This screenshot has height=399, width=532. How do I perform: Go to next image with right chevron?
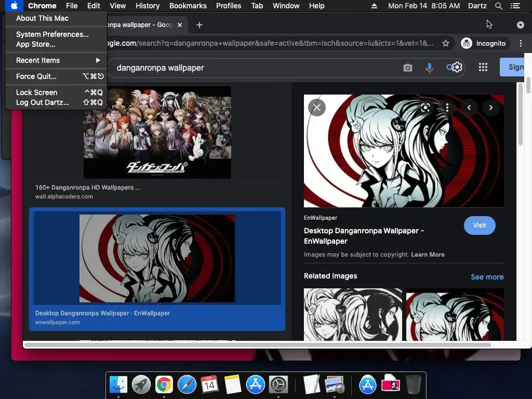coord(490,108)
